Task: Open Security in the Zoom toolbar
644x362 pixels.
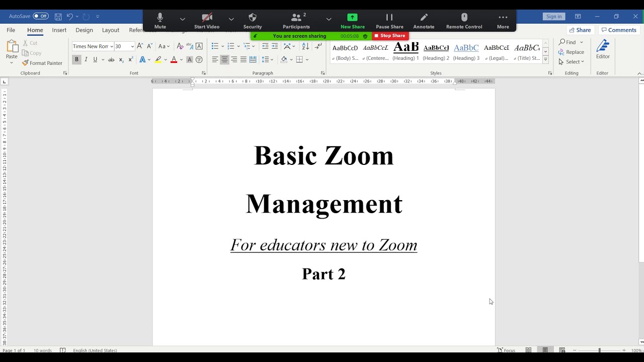Action: (x=253, y=21)
